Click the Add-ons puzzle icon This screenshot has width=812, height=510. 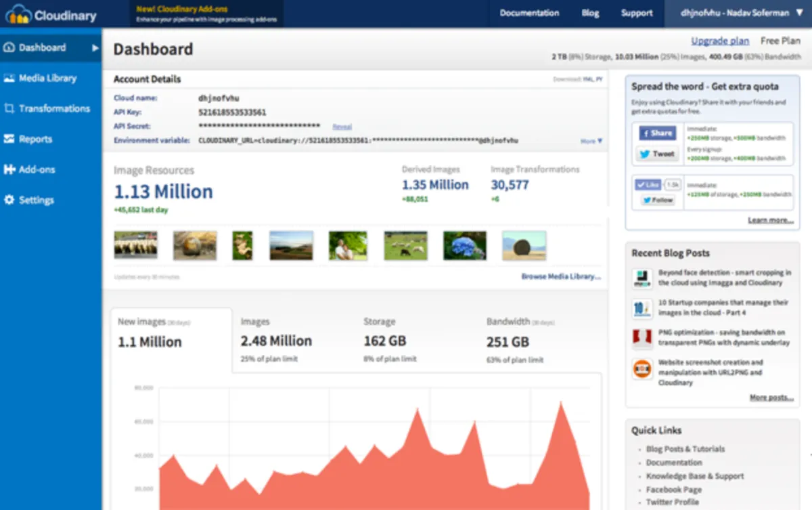9,169
